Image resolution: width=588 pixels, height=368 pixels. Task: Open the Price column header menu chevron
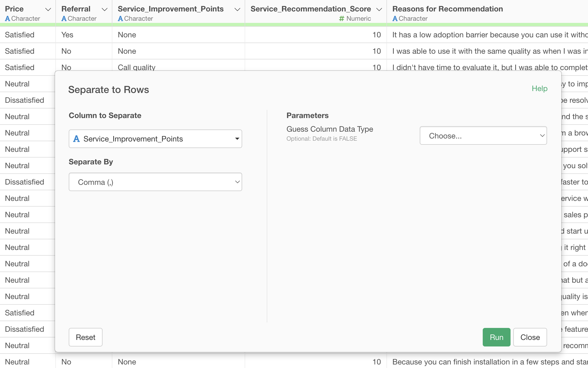(x=48, y=10)
